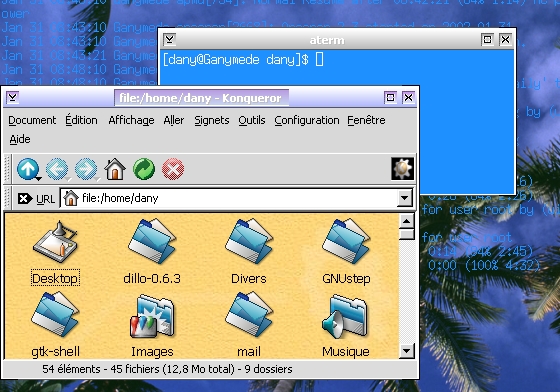Click the file:/home/dany URL input field
This screenshot has width=560, height=392.
click(229, 198)
